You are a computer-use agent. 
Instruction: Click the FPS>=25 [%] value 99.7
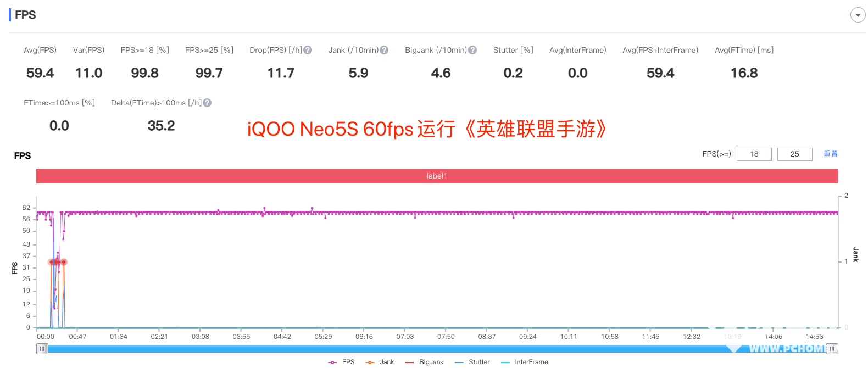click(x=209, y=73)
